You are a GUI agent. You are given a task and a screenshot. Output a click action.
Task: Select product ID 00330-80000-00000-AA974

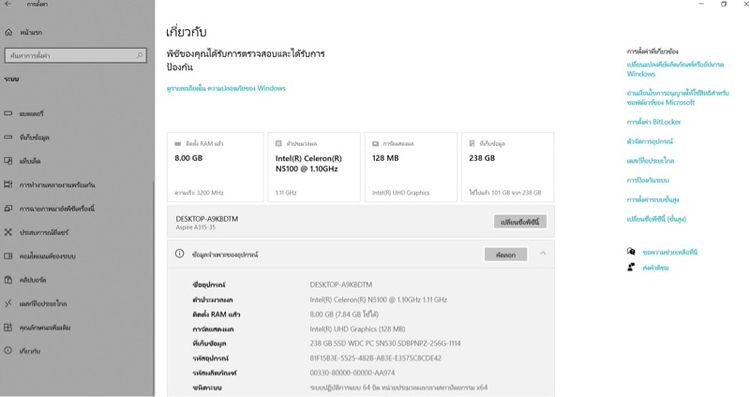coord(352,373)
